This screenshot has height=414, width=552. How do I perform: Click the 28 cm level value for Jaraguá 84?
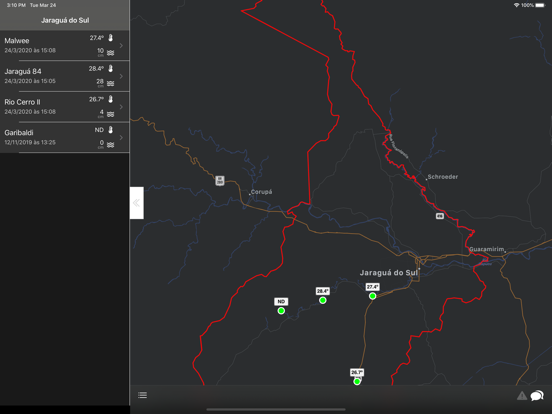pos(100,82)
